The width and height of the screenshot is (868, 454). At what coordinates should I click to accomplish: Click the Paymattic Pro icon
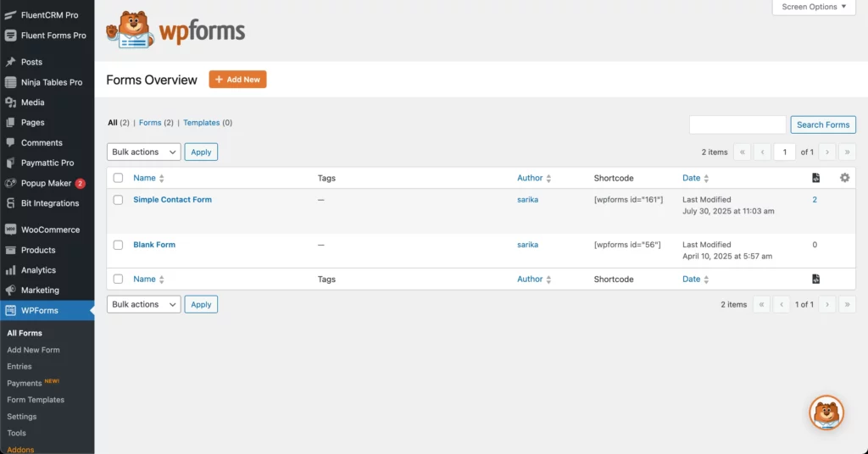10,163
